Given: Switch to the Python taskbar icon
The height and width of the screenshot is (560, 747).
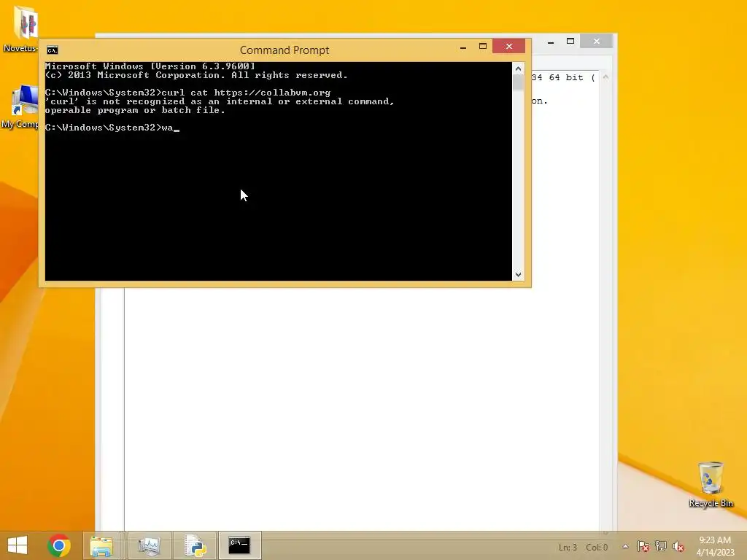Looking at the screenshot, I should tap(195, 545).
